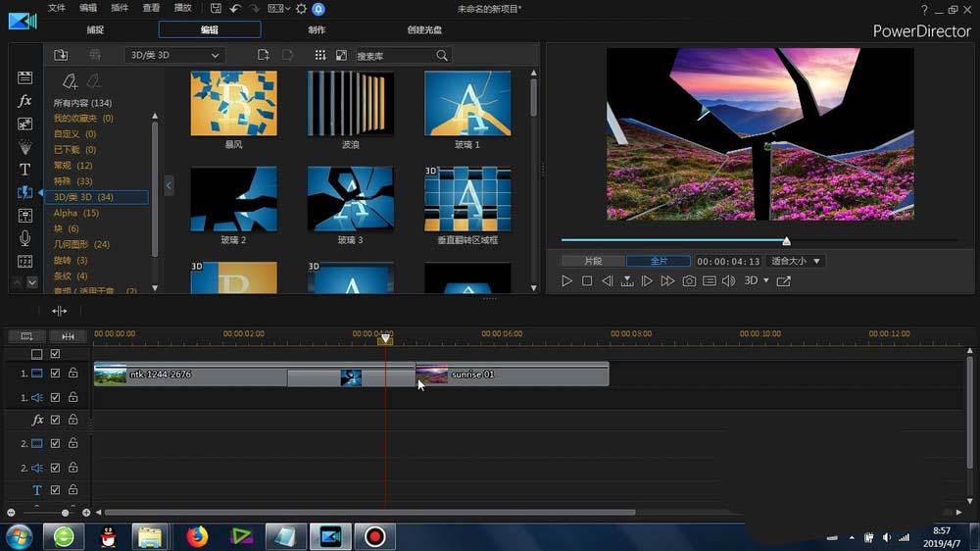
Task: Select the 特殊 (33) category
Action: point(73,180)
